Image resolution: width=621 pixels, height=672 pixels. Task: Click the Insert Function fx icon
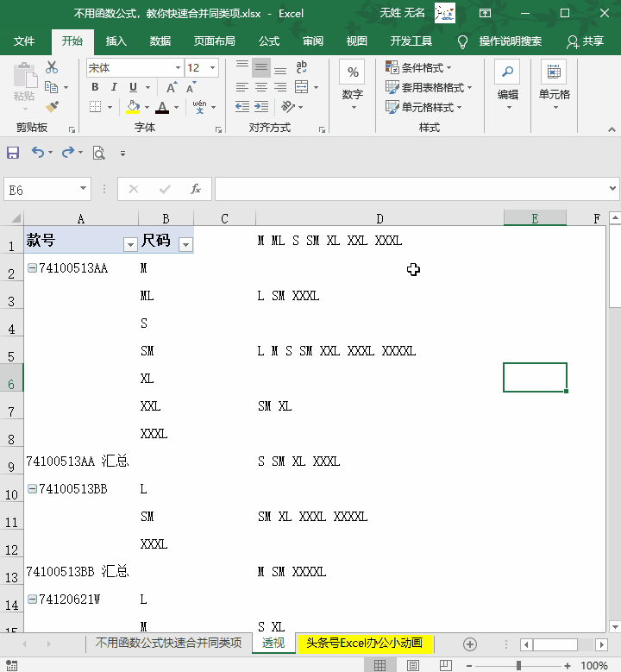point(196,189)
